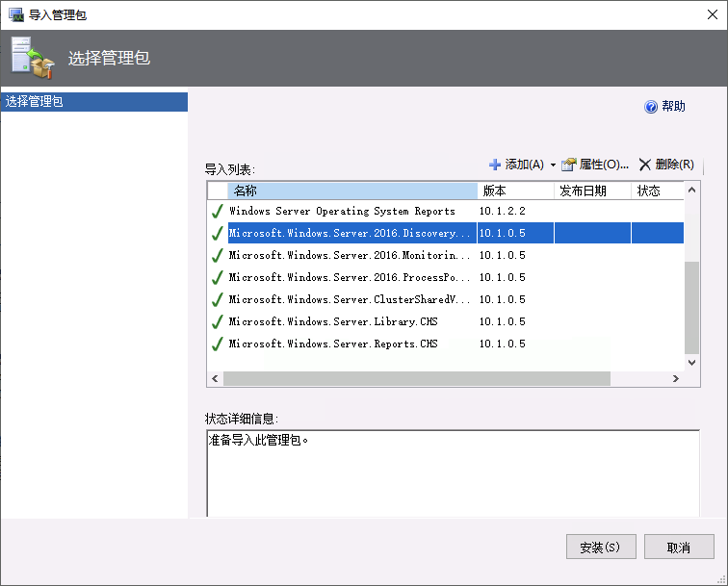Click green check icon of Reports.CHS row

(218, 344)
